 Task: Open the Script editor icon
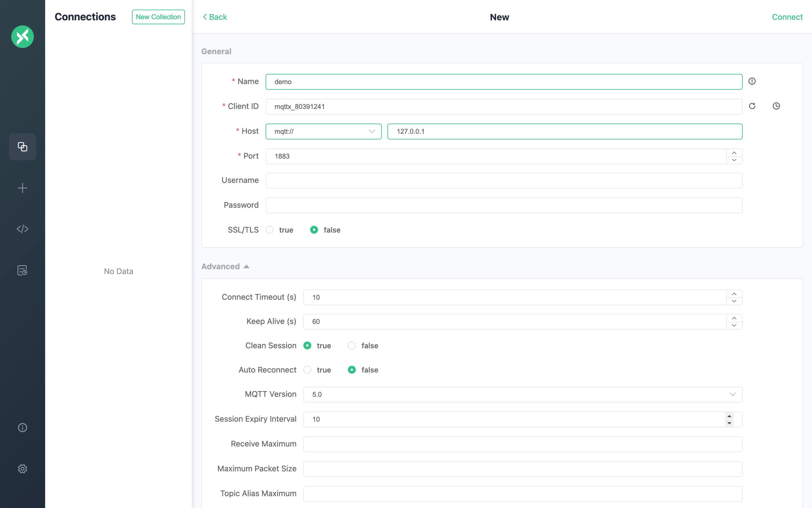pyautogui.click(x=22, y=229)
